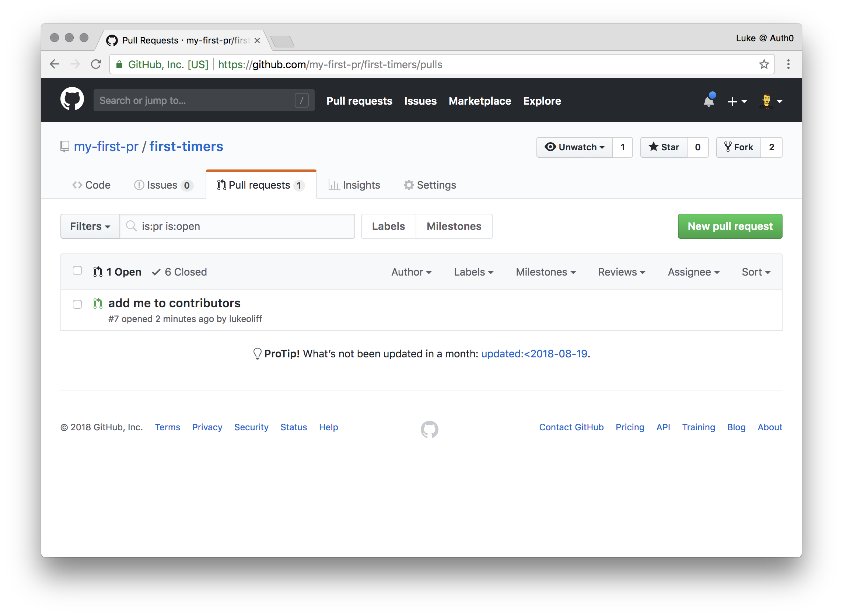Click the browser back arrow
This screenshot has width=843, height=616.
(x=55, y=64)
